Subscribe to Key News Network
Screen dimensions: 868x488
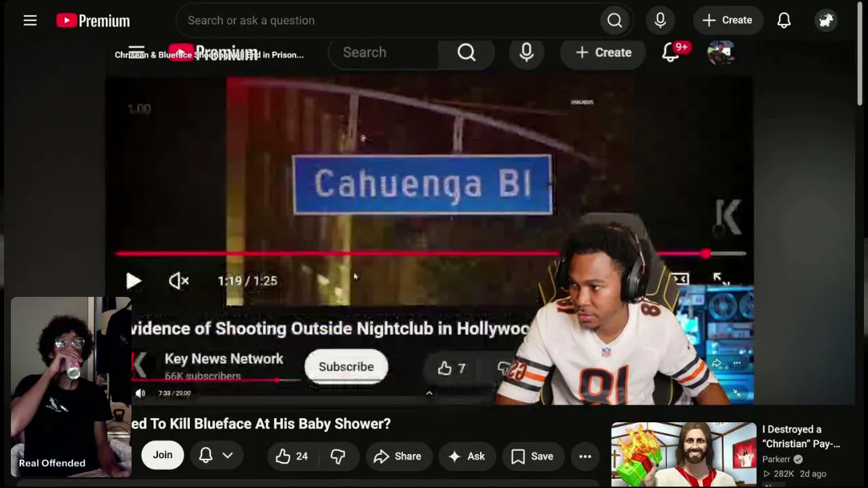(346, 366)
